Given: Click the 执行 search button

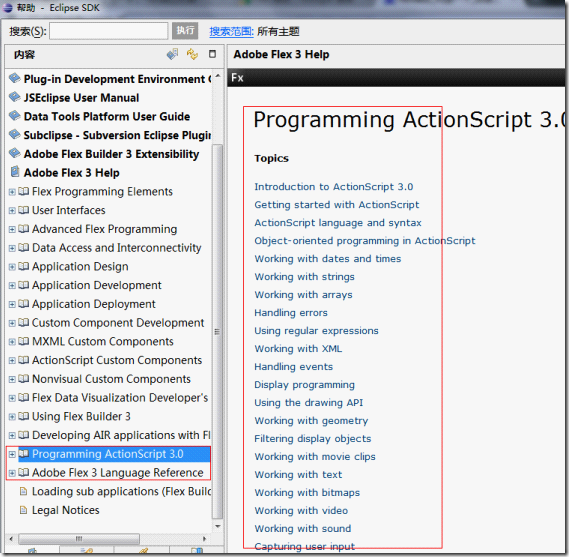Looking at the screenshot, I should 185,31.
